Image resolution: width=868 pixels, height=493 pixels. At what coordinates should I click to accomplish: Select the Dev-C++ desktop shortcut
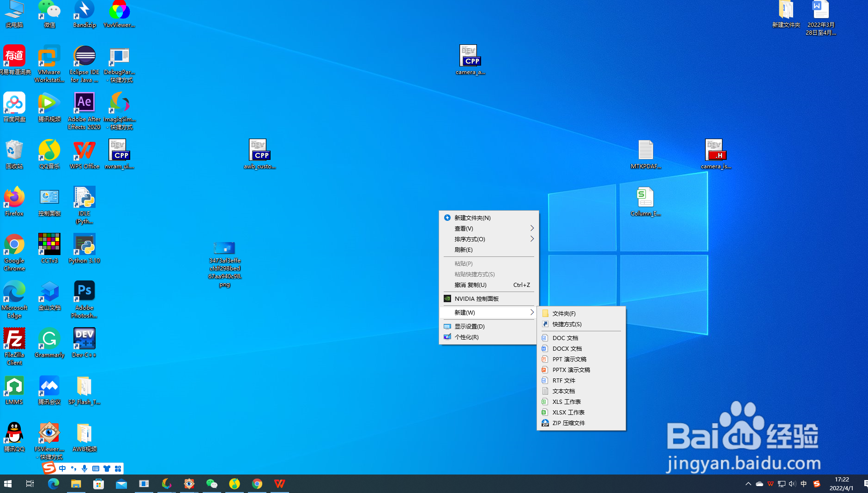pyautogui.click(x=84, y=343)
